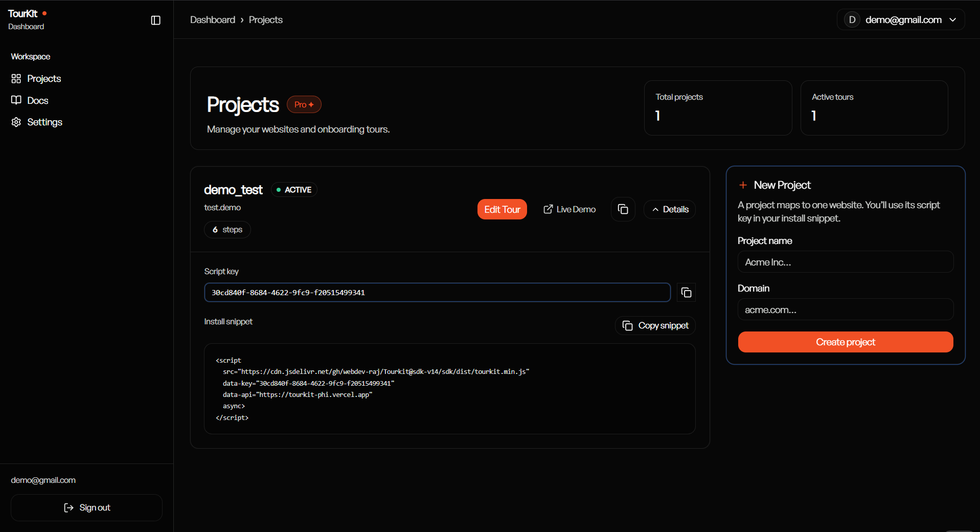980x532 pixels.
Task: Open the Active tours stat card
Action: 874,108
